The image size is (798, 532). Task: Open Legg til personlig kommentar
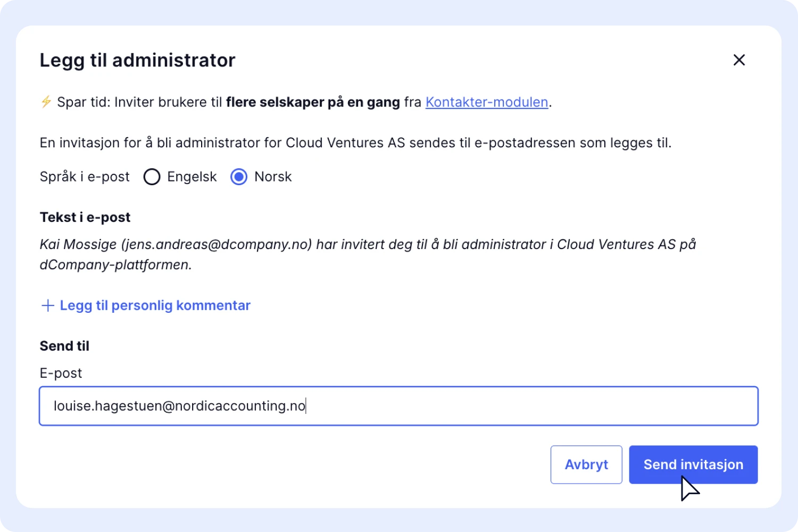[155, 305]
